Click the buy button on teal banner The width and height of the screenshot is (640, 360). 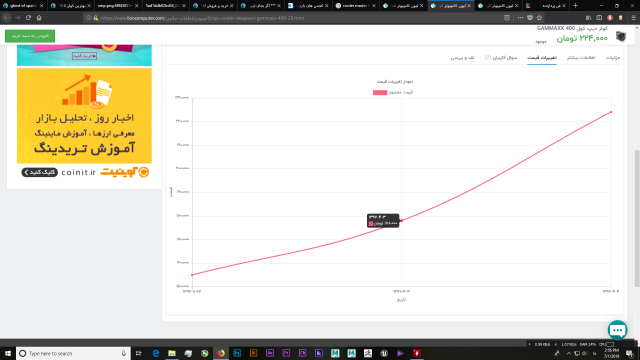[x=84, y=56]
